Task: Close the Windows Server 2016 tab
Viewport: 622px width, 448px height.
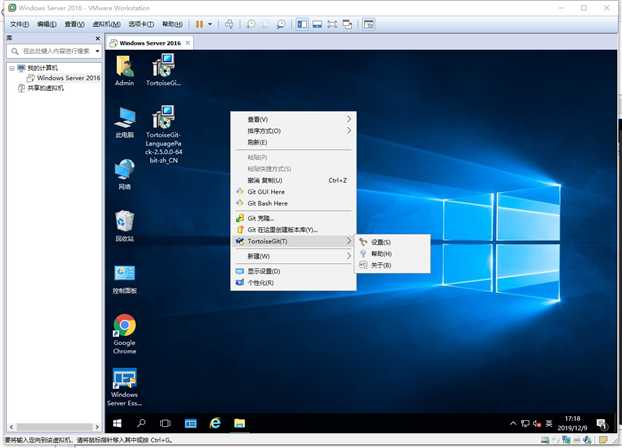Action: coord(188,42)
